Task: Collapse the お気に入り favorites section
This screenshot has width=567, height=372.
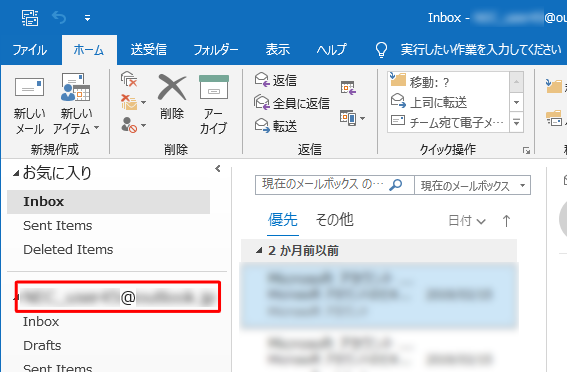Action: click(16, 174)
